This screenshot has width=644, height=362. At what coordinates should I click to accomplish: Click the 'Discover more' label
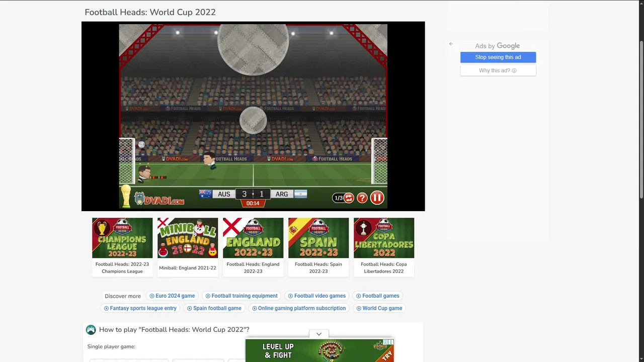point(123,296)
